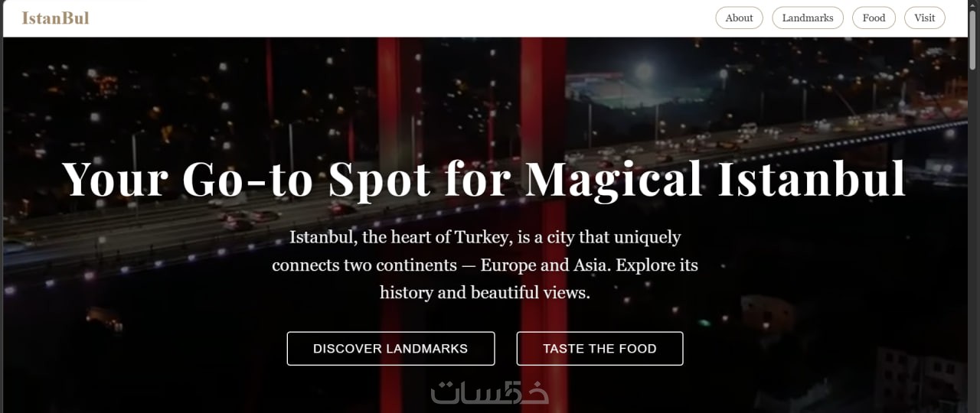Go to the Landmarks nav item
The width and height of the screenshot is (980, 413).
pos(808,18)
